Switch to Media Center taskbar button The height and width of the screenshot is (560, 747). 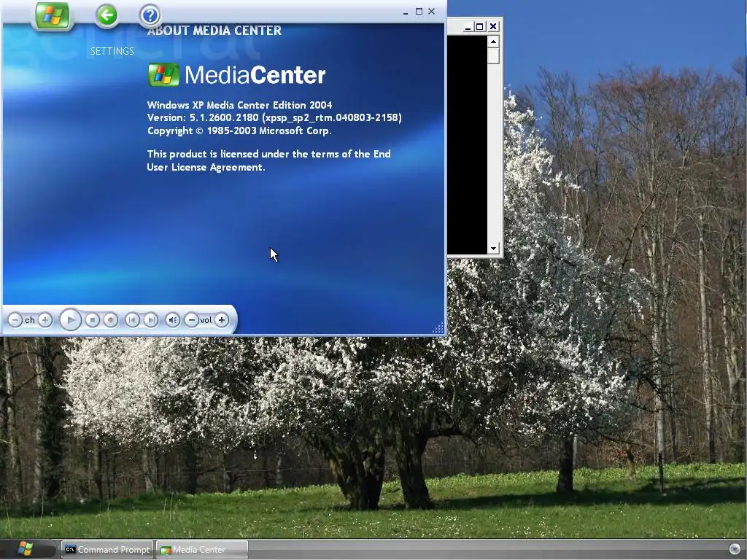click(x=202, y=550)
